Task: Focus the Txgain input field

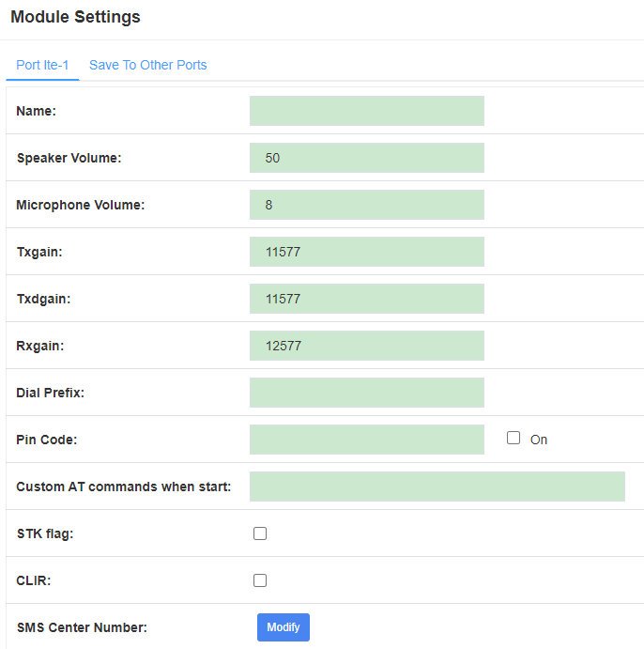Action: pos(367,252)
